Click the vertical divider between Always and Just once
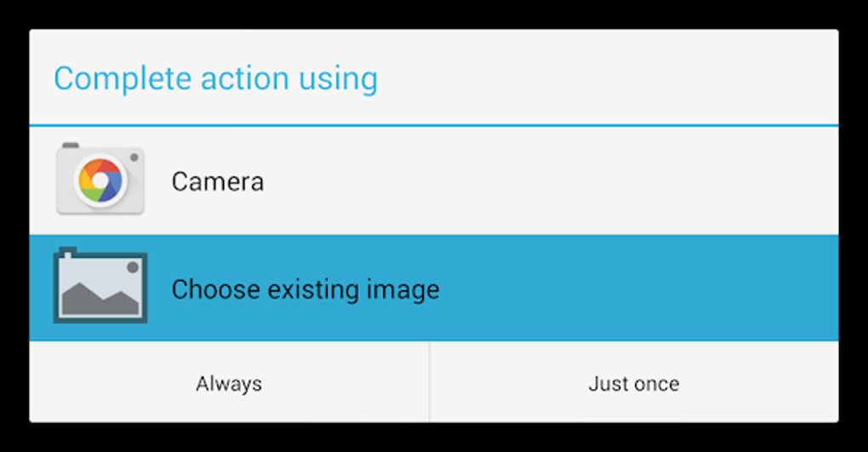The width and height of the screenshot is (868, 452). [430, 382]
